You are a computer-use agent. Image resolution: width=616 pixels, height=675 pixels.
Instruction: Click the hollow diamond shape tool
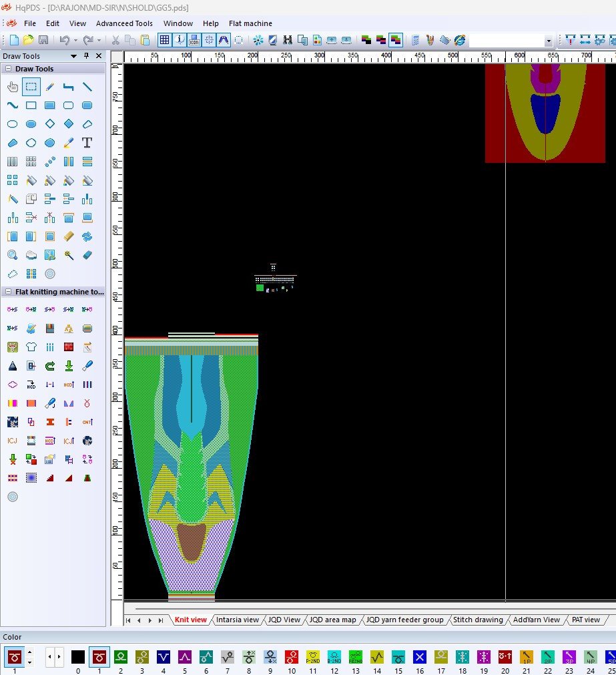tap(49, 124)
